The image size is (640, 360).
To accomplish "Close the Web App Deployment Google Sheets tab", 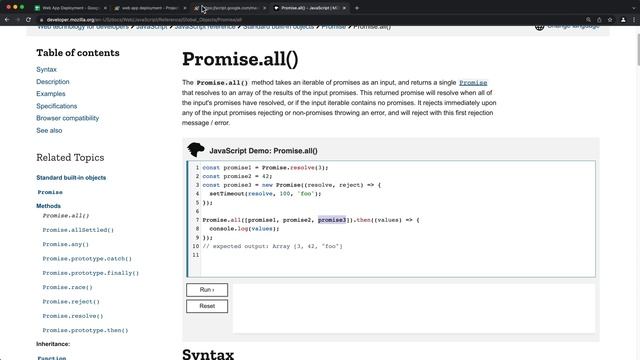I will (105, 8).
